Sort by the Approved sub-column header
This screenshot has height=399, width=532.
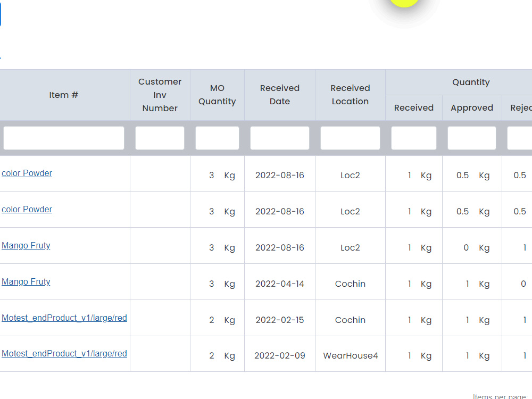(471, 108)
